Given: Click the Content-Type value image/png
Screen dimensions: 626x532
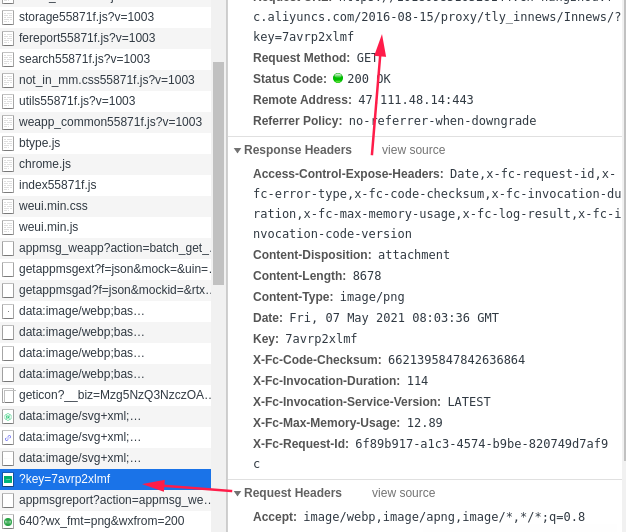Looking at the screenshot, I should [372, 297].
